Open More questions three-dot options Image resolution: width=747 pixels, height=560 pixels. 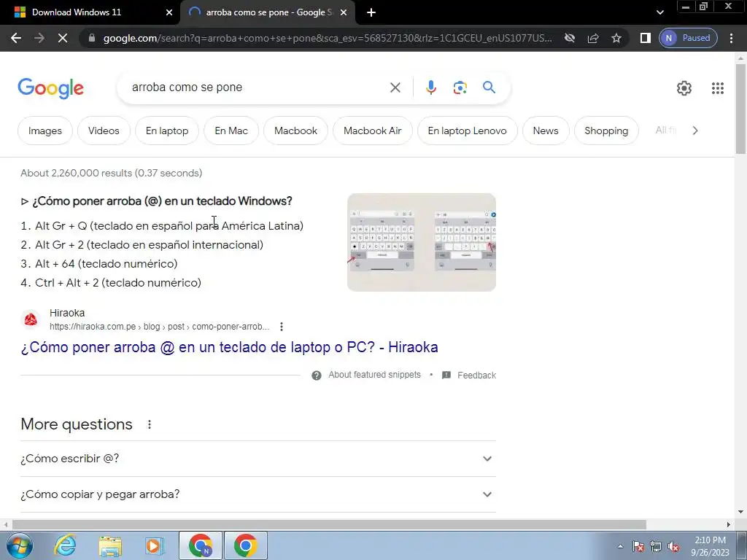click(149, 424)
